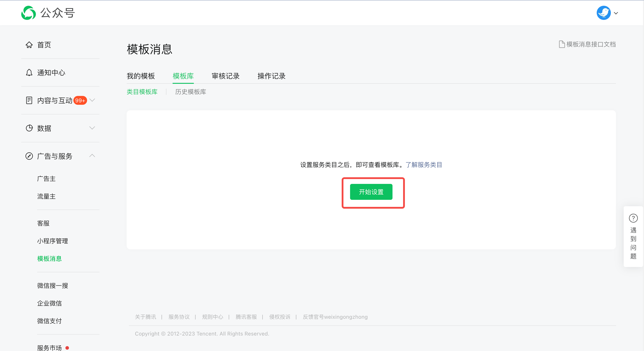Open the 首页 home icon

tap(29, 45)
